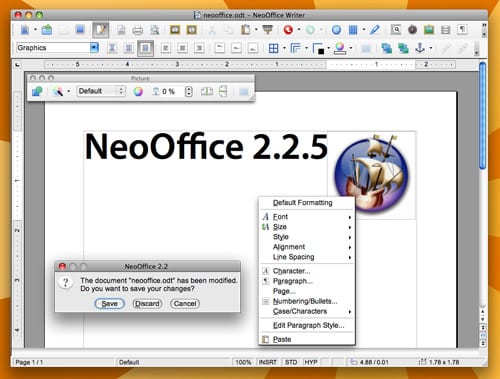Click the Discard button
Viewport: 500px width, 379px height.
(147, 304)
